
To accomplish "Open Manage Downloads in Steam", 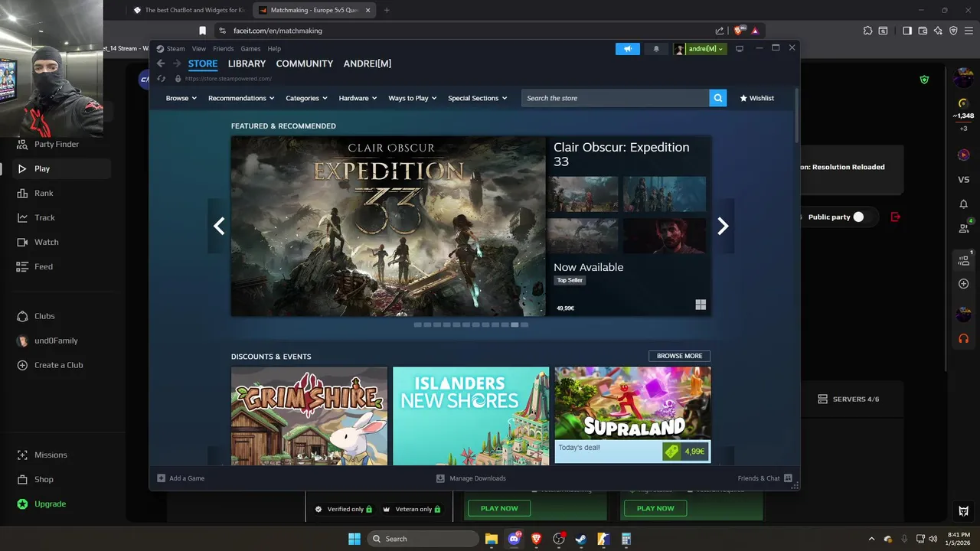I will click(471, 478).
